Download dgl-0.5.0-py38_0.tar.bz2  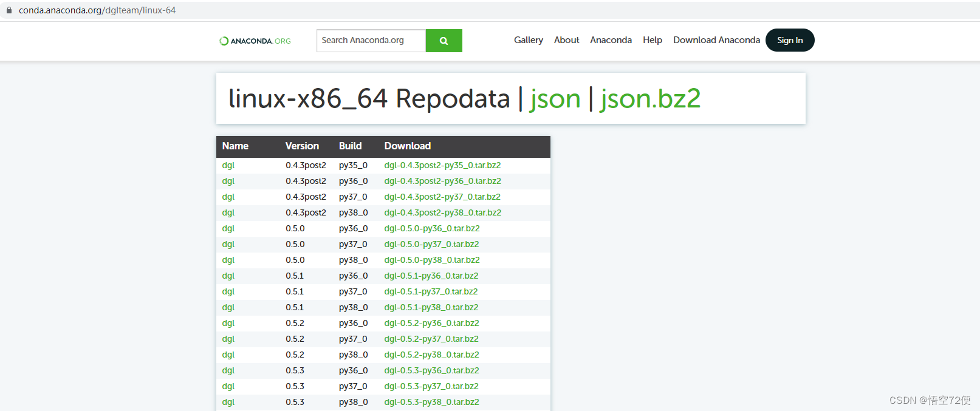[432, 260]
